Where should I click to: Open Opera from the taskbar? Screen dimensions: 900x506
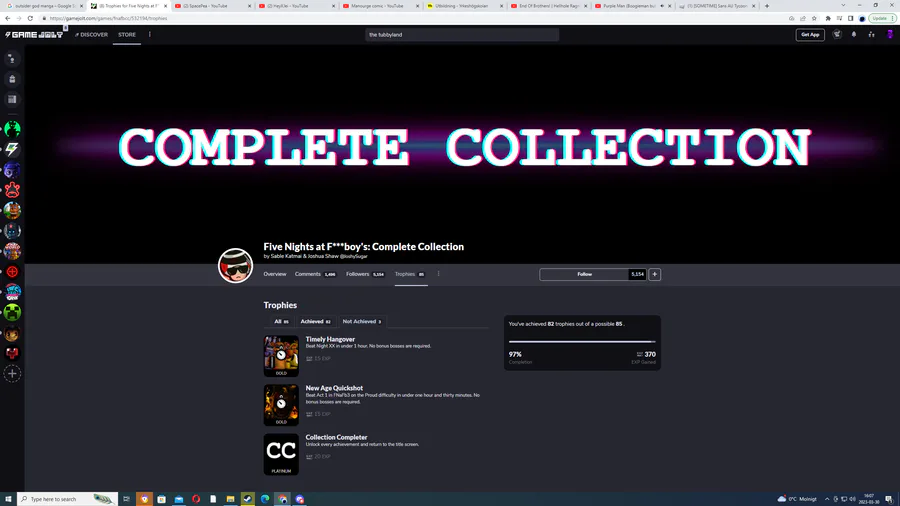tap(196, 499)
